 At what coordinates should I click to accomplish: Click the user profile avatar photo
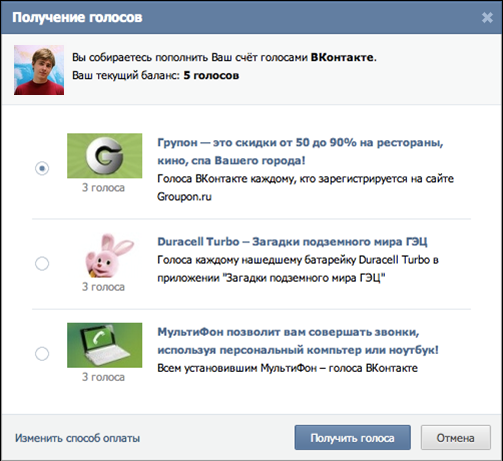coord(39,70)
